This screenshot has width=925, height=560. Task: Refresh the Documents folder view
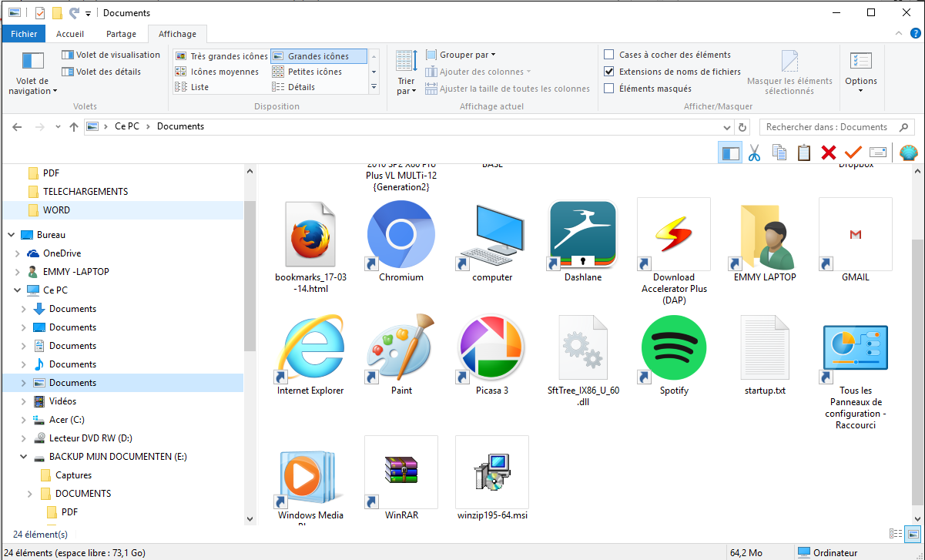coord(742,127)
